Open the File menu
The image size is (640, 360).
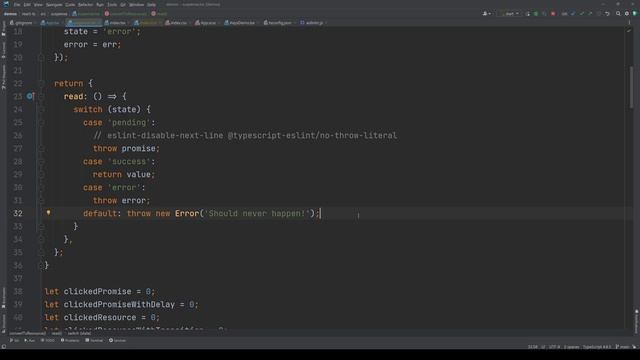coord(17,4)
